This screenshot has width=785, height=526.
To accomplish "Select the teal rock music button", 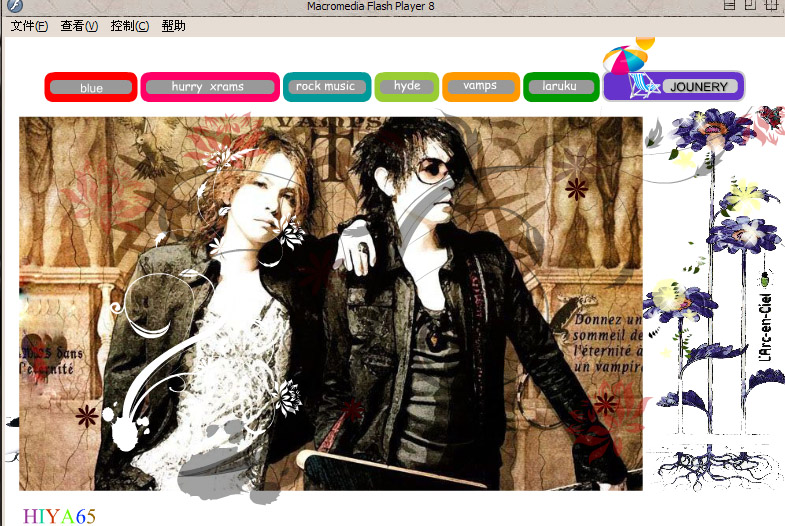I will [x=327, y=87].
